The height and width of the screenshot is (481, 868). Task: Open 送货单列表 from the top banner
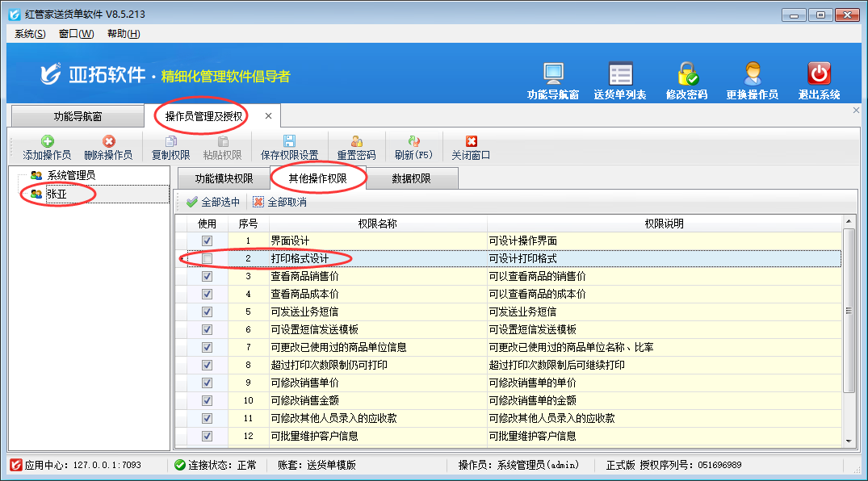coord(620,74)
